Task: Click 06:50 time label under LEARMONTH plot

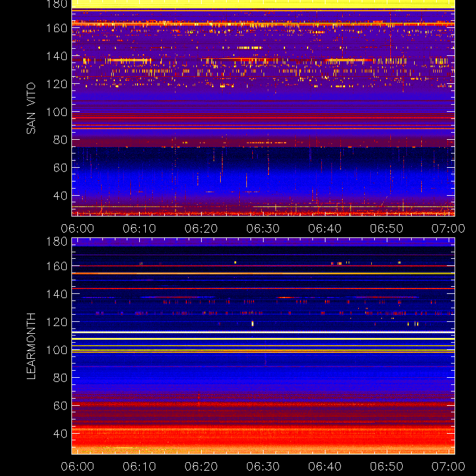Action: (x=386, y=466)
